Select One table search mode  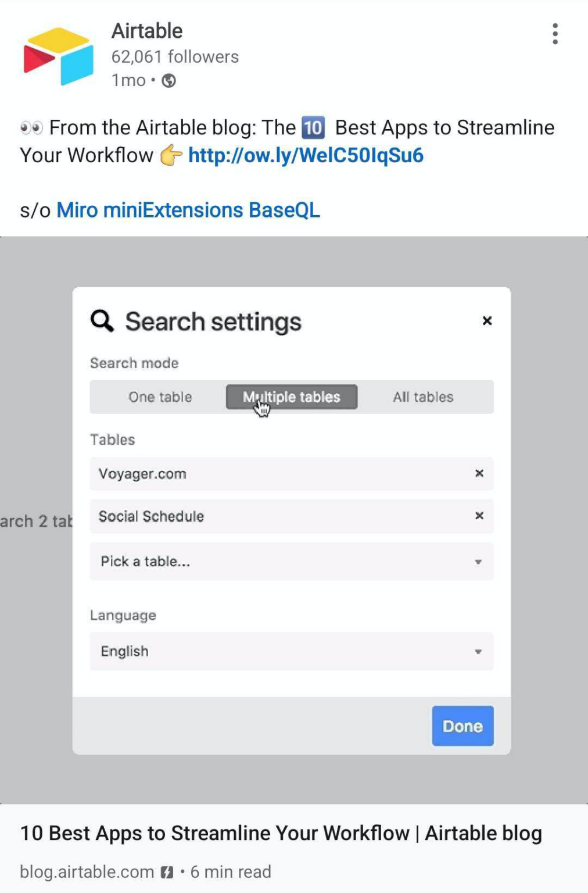pyautogui.click(x=160, y=397)
